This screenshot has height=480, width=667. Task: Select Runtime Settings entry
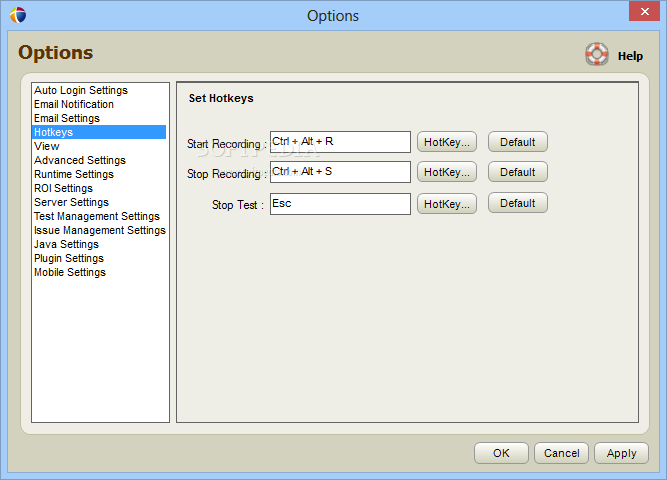click(x=74, y=174)
